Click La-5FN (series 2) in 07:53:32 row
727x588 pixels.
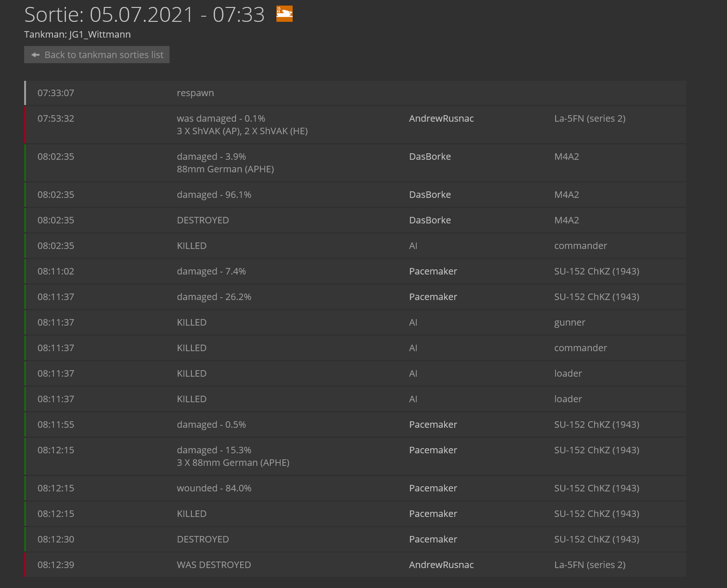(589, 118)
